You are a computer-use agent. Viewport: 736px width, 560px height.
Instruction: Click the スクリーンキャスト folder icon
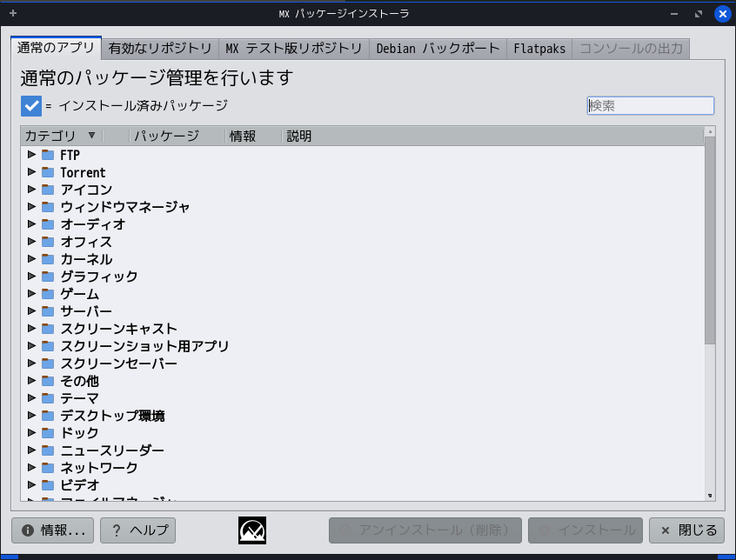click(x=48, y=329)
